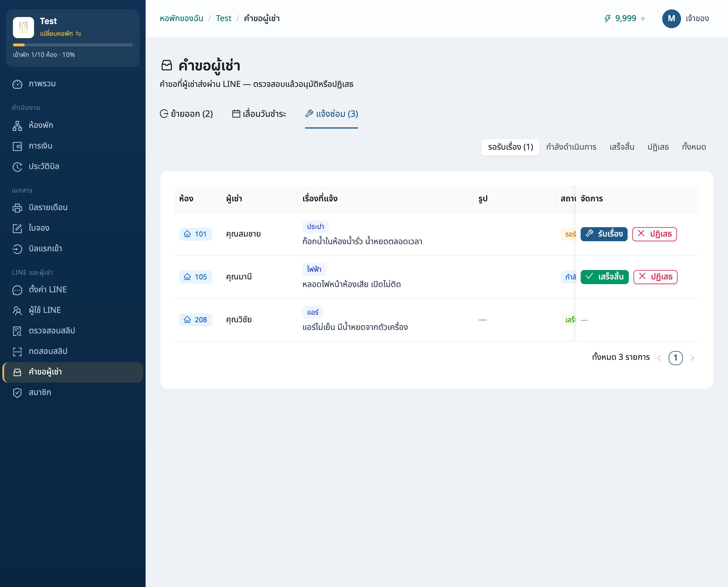The image size is (728, 587).
Task: Switch to ย้ายออก (2) tab
Action: 186,114
